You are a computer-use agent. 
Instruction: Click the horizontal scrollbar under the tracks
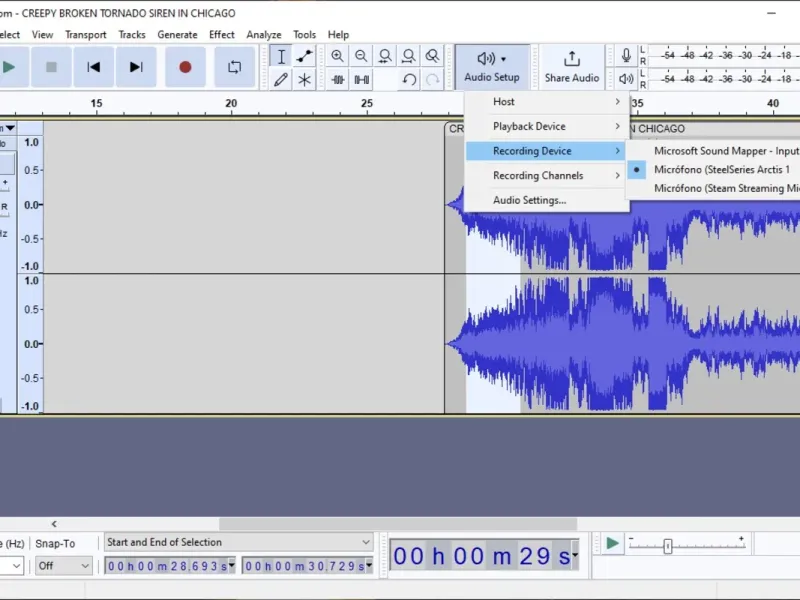pyautogui.click(x=398, y=523)
